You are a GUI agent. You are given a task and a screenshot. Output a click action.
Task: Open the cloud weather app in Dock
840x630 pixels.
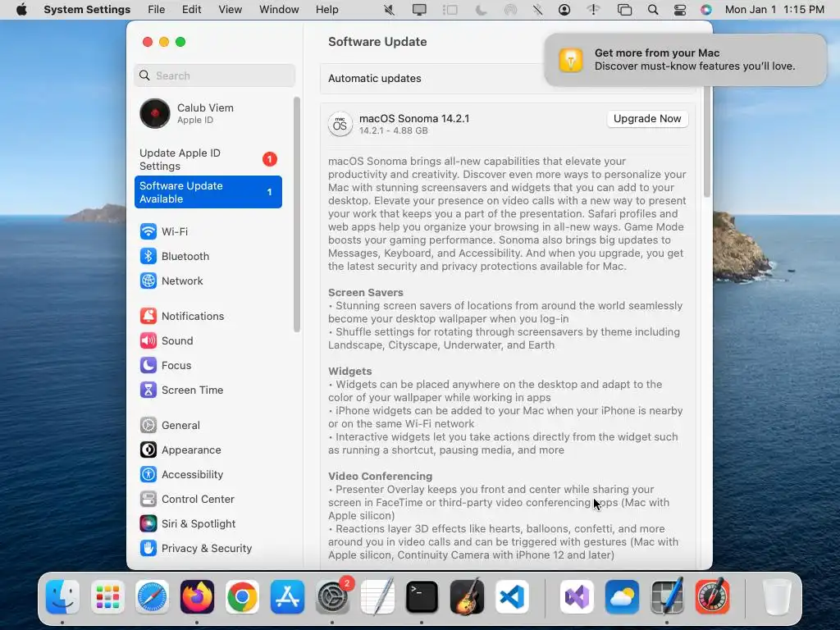[x=622, y=597]
